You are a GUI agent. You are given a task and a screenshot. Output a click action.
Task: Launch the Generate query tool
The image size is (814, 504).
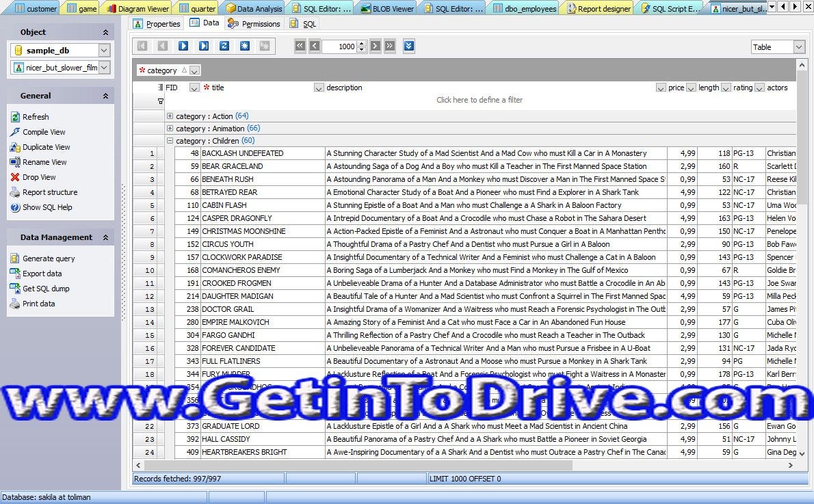[x=49, y=258]
